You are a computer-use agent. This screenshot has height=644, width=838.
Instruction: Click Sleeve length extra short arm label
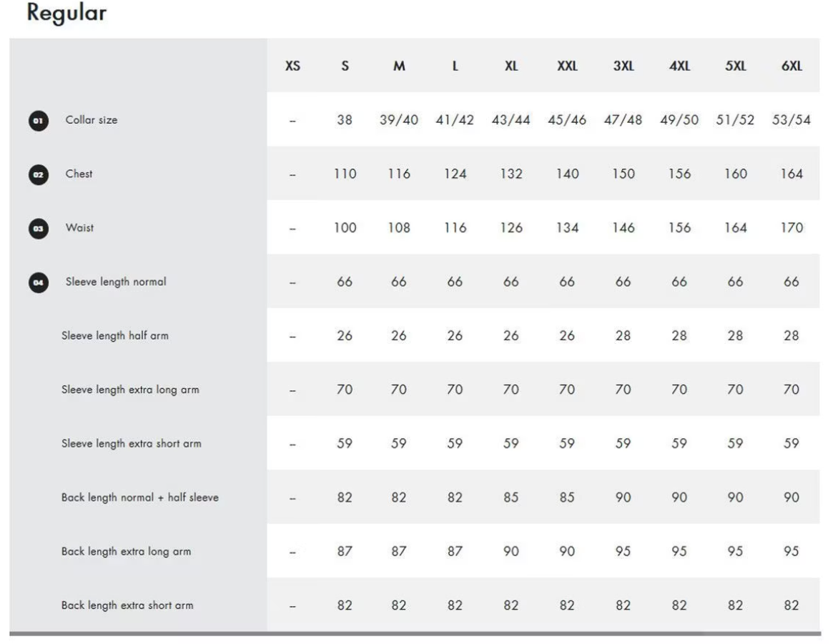point(132,444)
